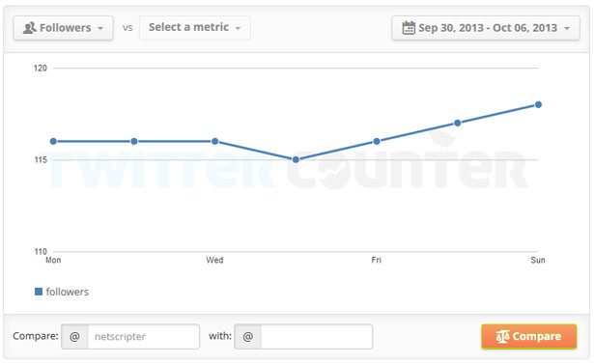594x364 pixels.
Task: Click the followers people icon
Action: click(30, 28)
